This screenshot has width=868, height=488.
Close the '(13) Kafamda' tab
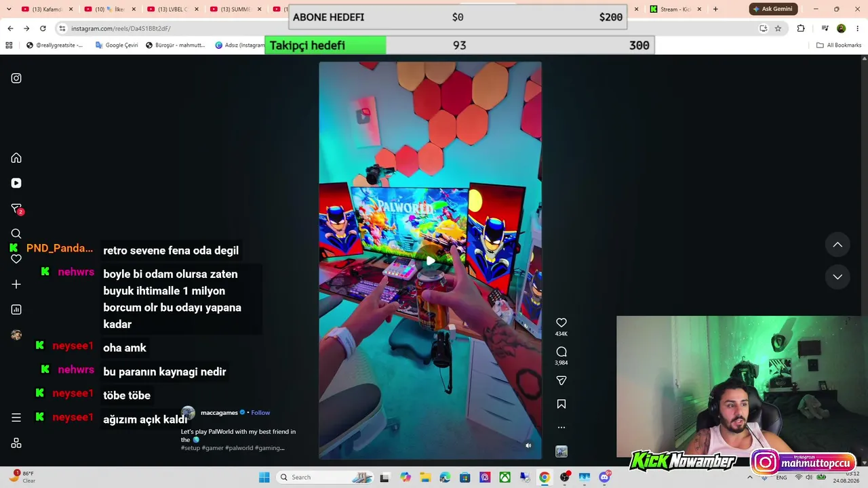pos(71,9)
